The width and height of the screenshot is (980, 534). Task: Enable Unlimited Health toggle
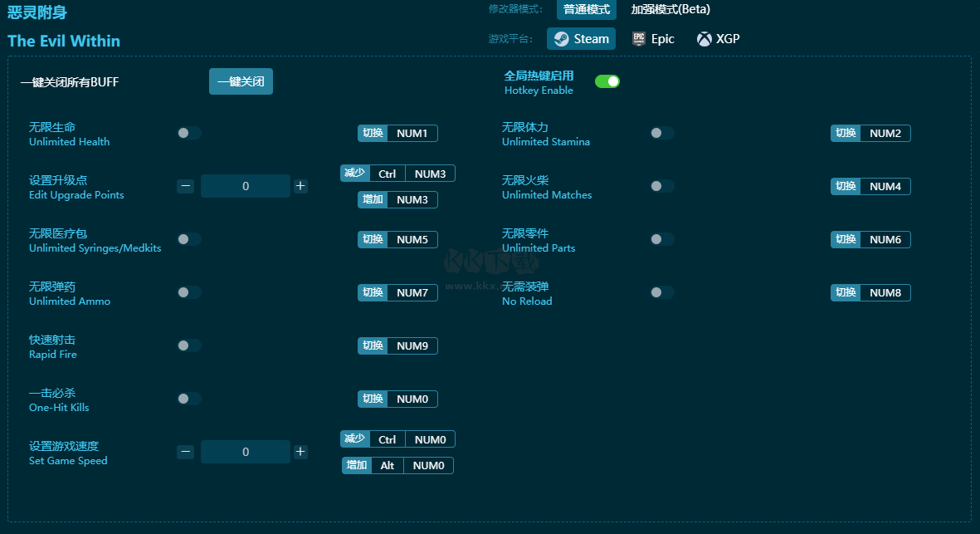click(188, 133)
